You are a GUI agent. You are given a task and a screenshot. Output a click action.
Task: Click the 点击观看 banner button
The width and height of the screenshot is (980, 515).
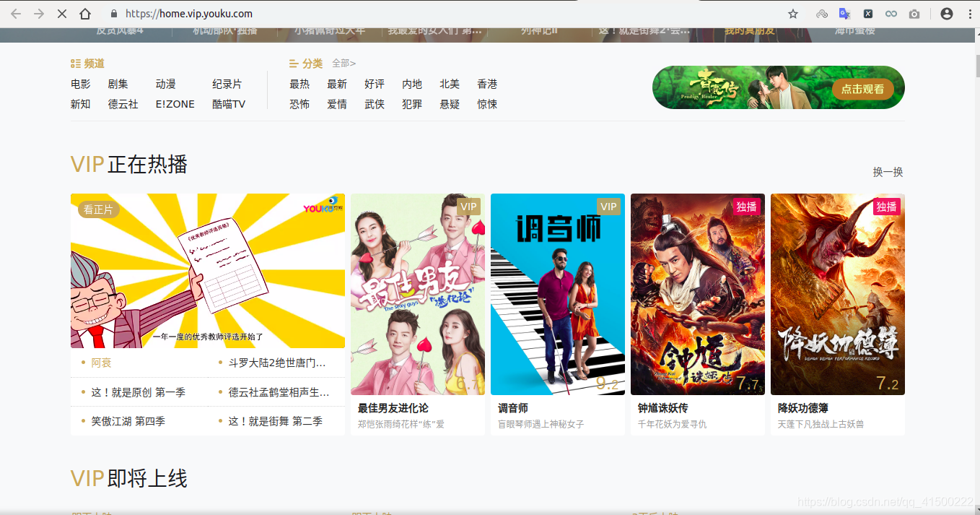pyautogui.click(x=862, y=89)
